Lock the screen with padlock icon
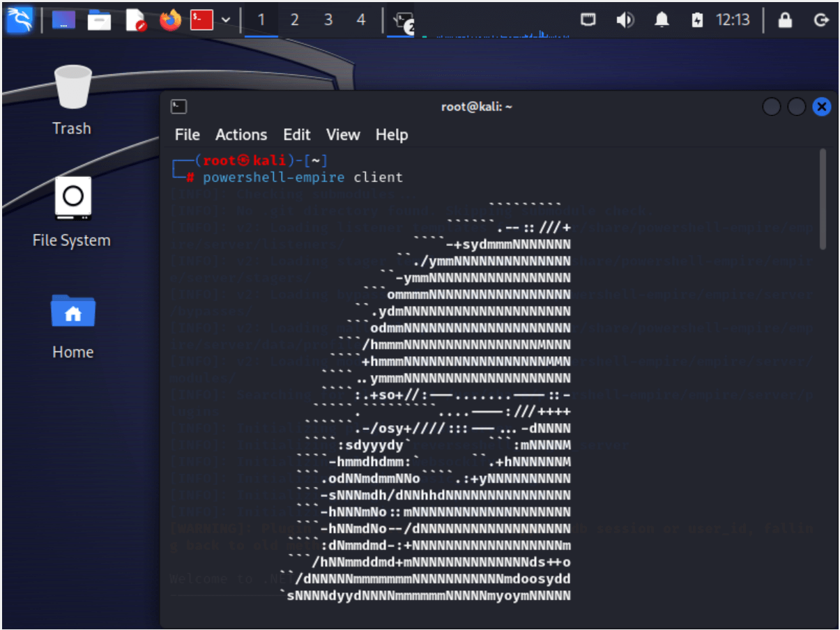840x630 pixels. [785, 20]
